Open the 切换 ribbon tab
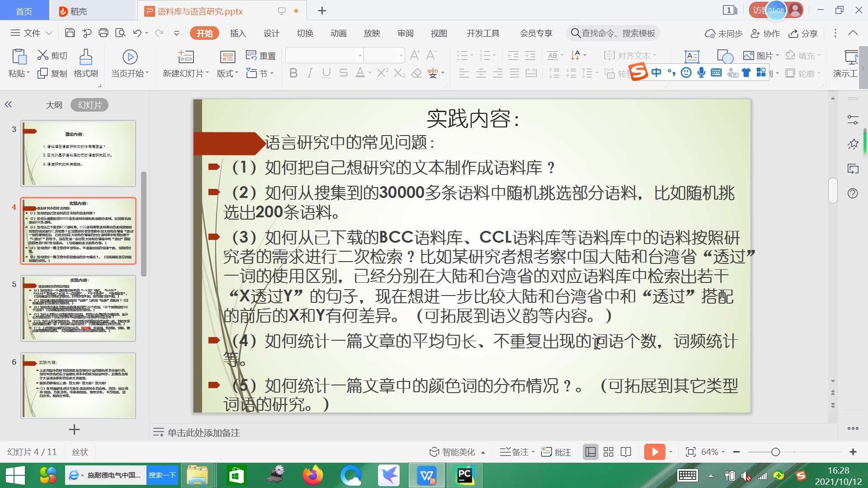Screen dimensions: 868x488 click(305, 33)
